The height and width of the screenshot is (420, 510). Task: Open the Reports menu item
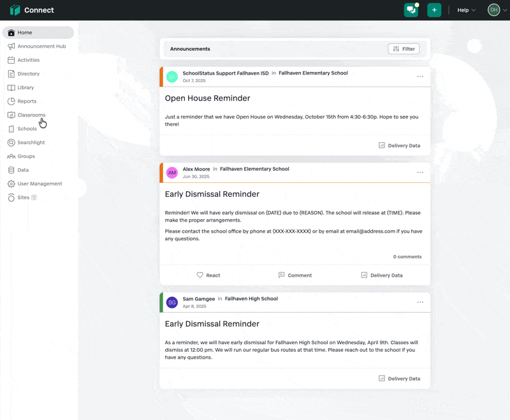[x=27, y=101]
